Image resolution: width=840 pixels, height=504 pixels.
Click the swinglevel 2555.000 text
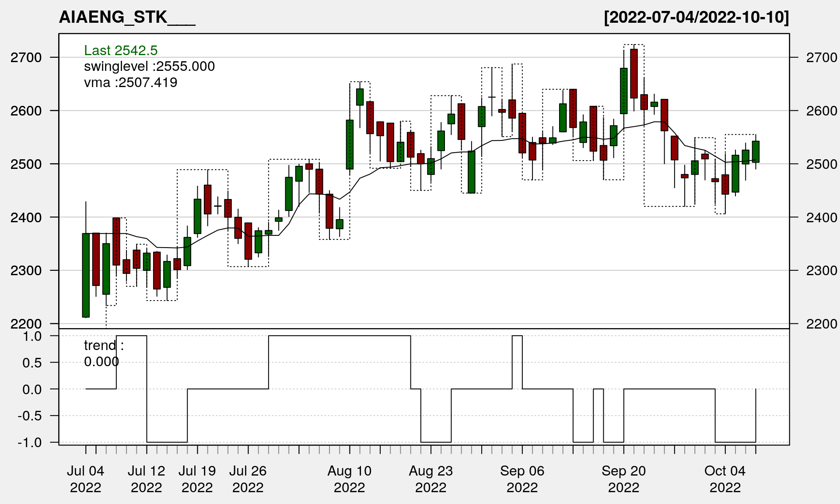[x=149, y=66]
